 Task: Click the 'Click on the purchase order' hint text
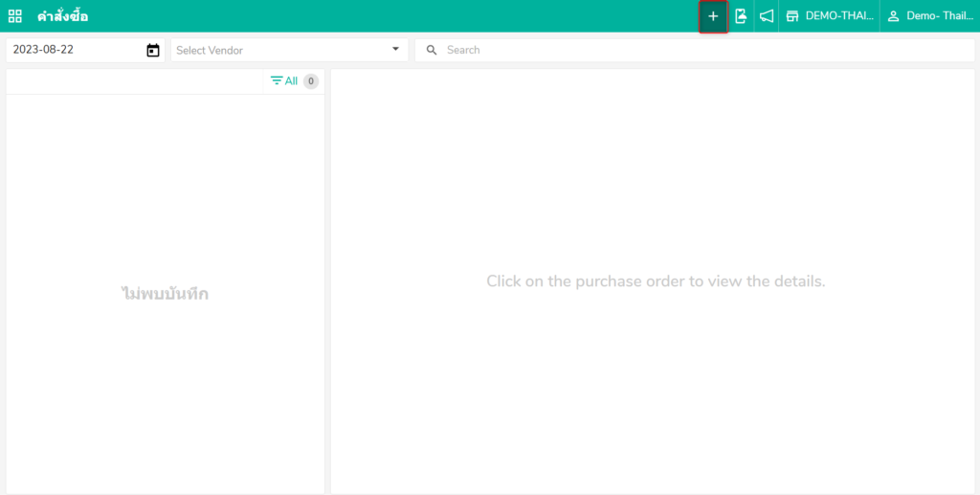point(656,281)
